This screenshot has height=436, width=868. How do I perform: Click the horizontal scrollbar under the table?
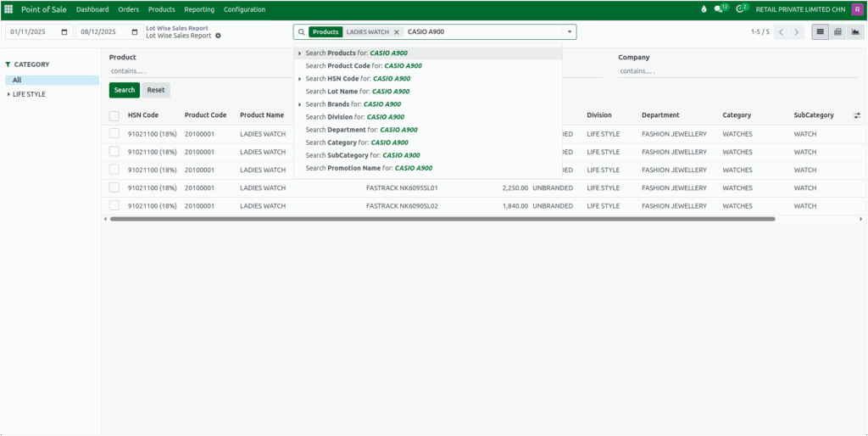[442, 219]
